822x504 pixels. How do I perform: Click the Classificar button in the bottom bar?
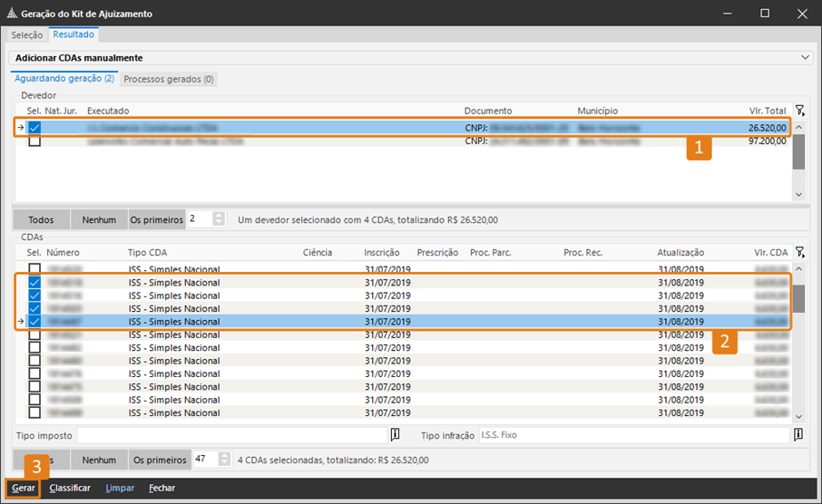(x=70, y=488)
